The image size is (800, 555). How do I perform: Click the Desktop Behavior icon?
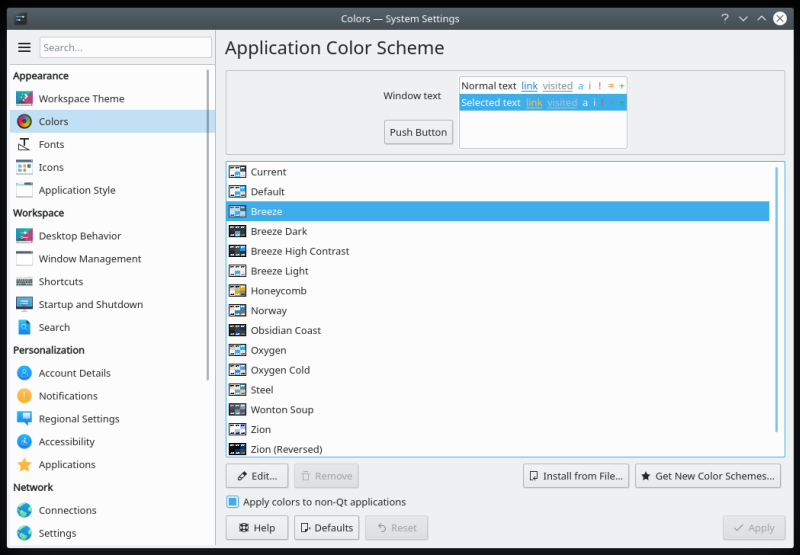click(x=24, y=236)
